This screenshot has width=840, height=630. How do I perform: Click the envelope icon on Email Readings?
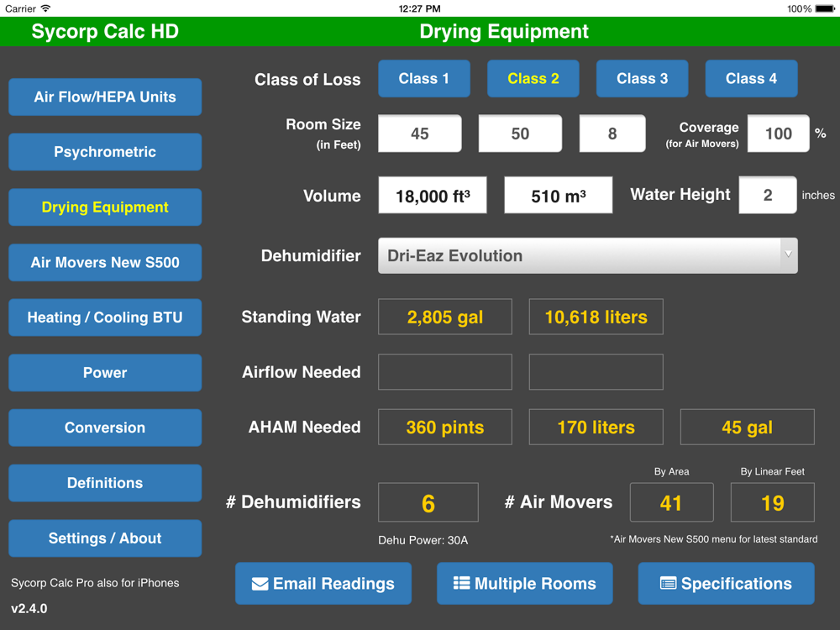tap(260, 584)
